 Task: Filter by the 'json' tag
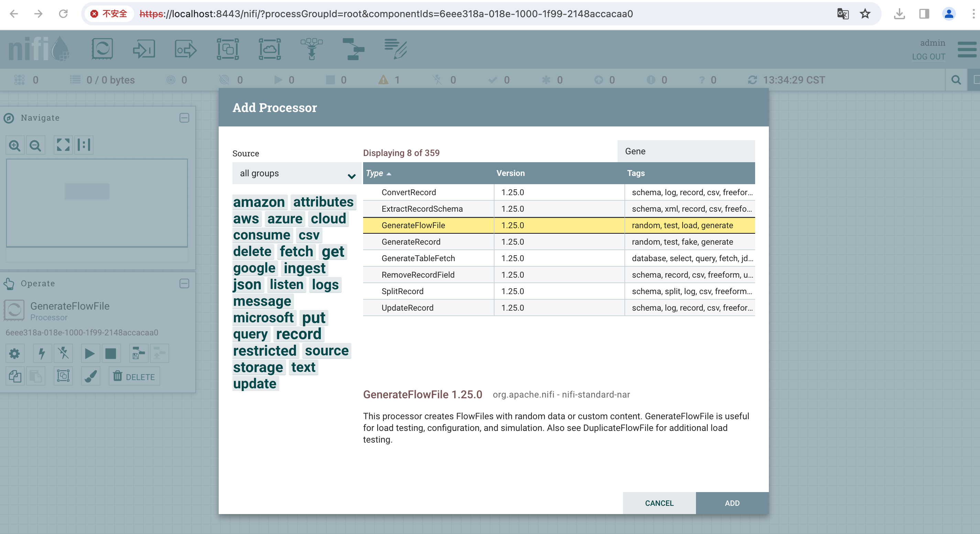tap(247, 284)
